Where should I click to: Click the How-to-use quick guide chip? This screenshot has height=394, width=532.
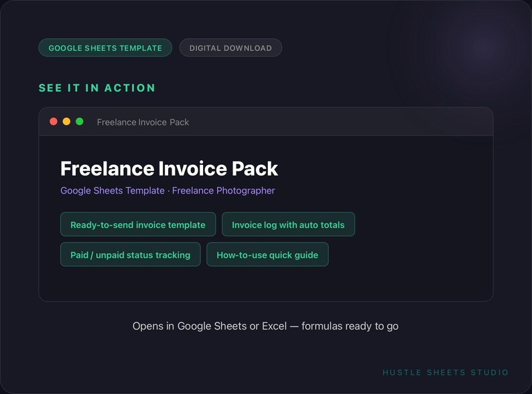(x=267, y=255)
